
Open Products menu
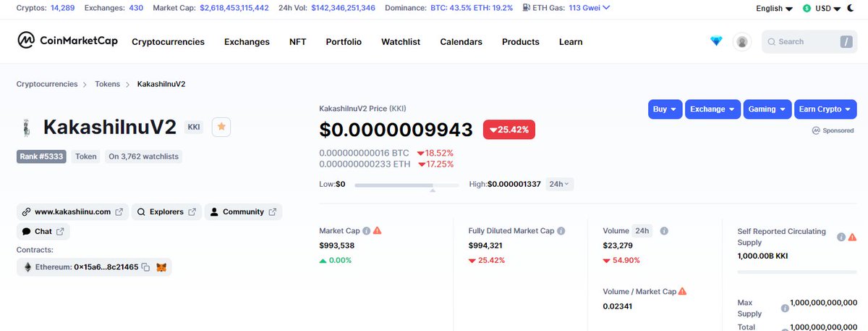[x=521, y=42]
